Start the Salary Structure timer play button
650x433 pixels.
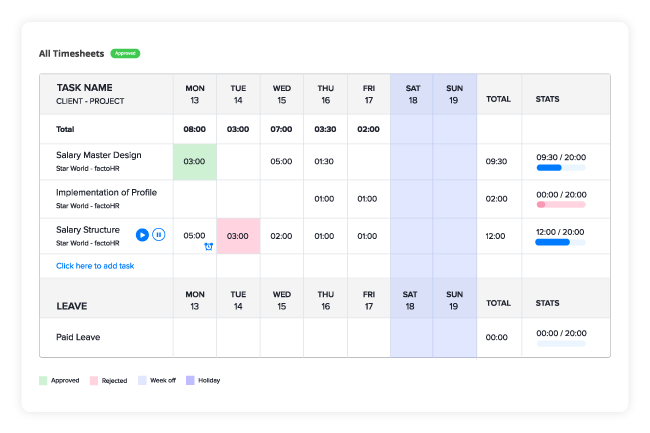coord(142,235)
